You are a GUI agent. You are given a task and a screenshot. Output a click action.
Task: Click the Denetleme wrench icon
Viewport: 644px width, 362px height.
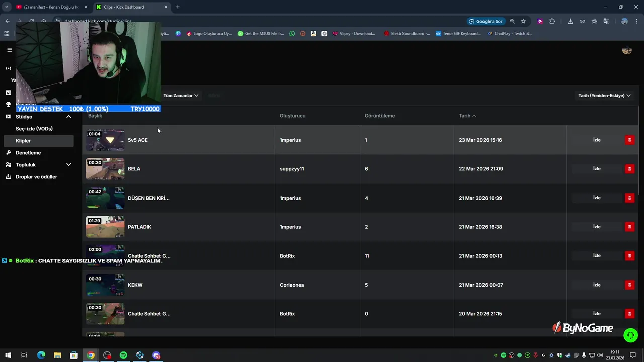pos(8,153)
